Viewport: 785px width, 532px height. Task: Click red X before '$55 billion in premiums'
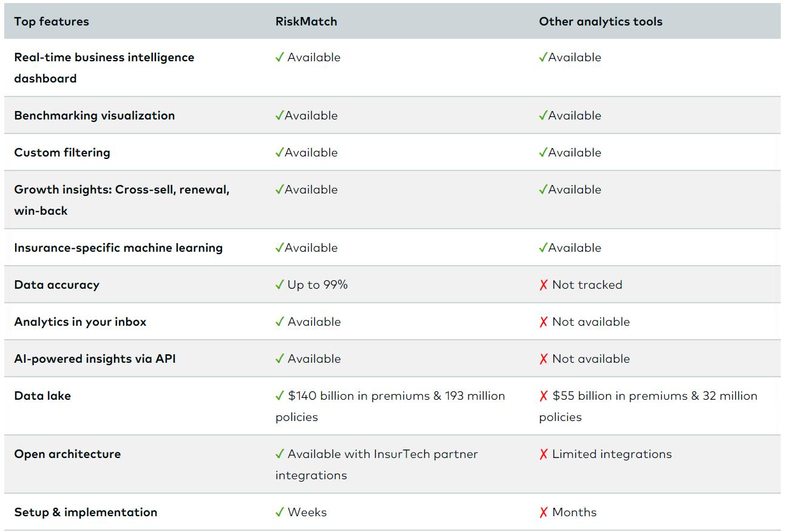click(x=544, y=396)
